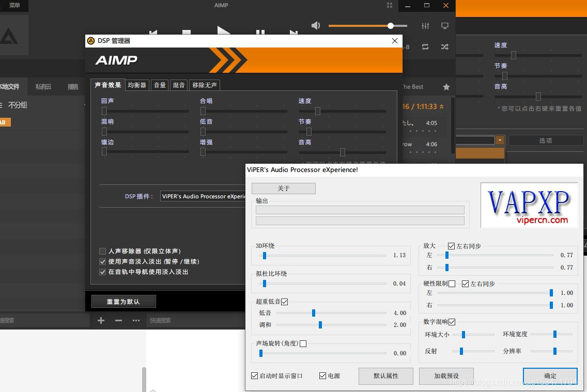The height and width of the screenshot is (392, 587).
Task: Open the 音量 tab
Action: (x=160, y=85)
